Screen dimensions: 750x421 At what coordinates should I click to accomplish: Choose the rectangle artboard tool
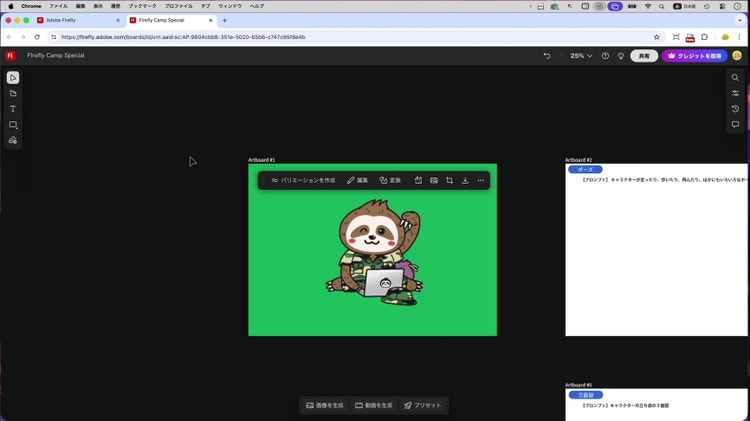(13, 125)
